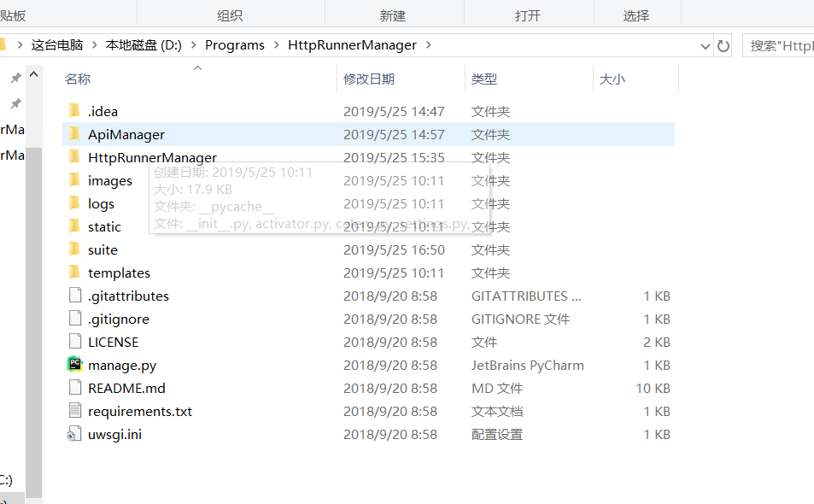The height and width of the screenshot is (504, 814).
Task: Sort by 类型 column header
Action: click(484, 79)
